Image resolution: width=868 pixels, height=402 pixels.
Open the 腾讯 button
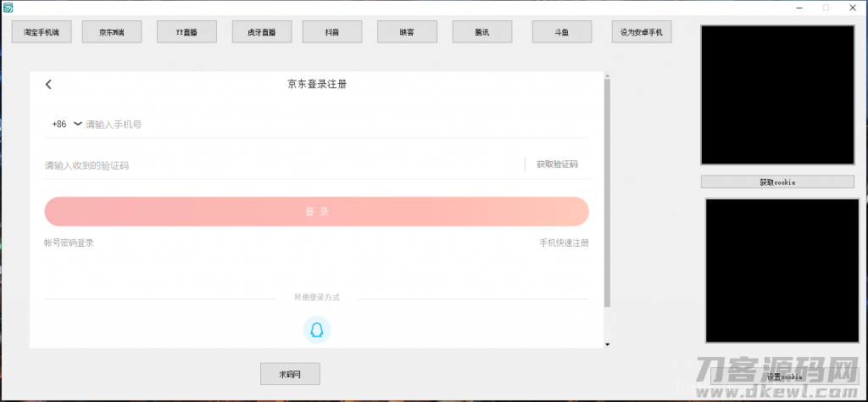pos(482,32)
